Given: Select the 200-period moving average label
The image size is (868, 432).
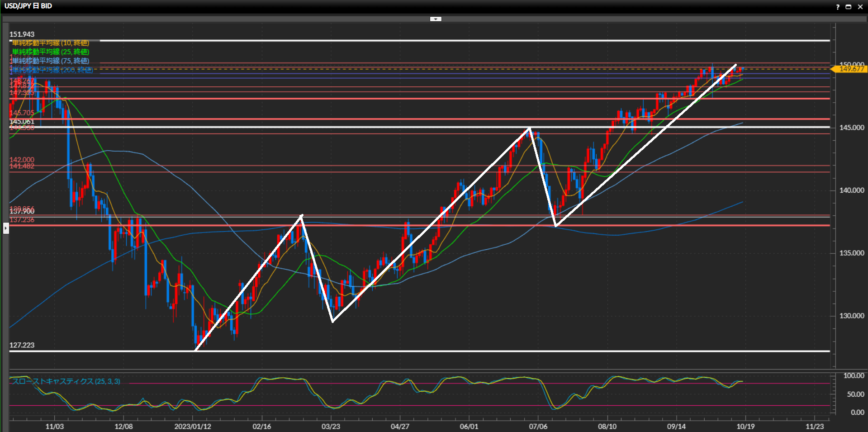Looking at the screenshot, I should point(52,70).
